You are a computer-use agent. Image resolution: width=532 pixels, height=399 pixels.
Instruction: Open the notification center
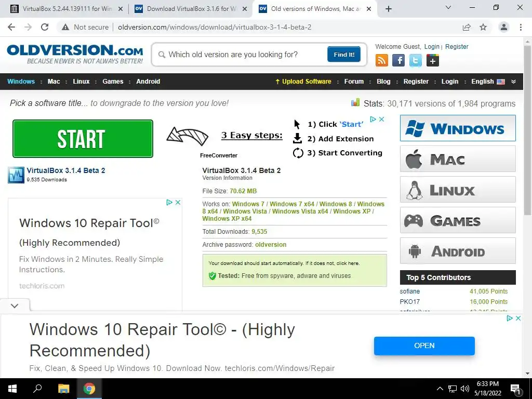[x=516, y=389]
